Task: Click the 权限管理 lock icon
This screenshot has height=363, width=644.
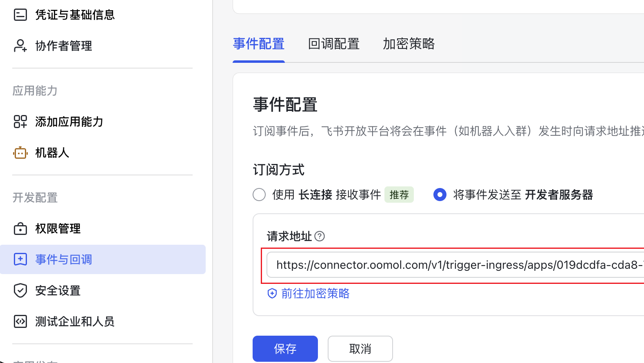Action: (20, 228)
